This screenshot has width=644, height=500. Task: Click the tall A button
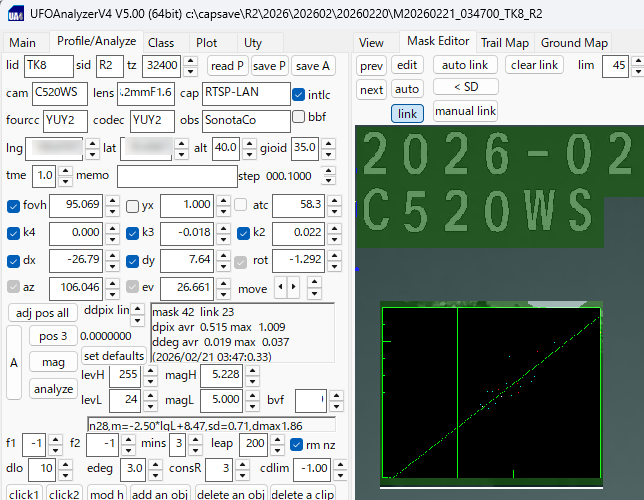[14, 362]
